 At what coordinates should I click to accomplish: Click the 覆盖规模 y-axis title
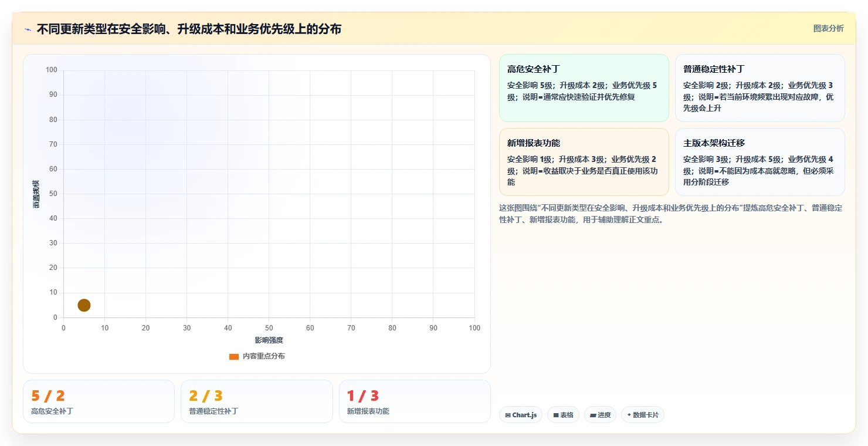pyautogui.click(x=36, y=194)
